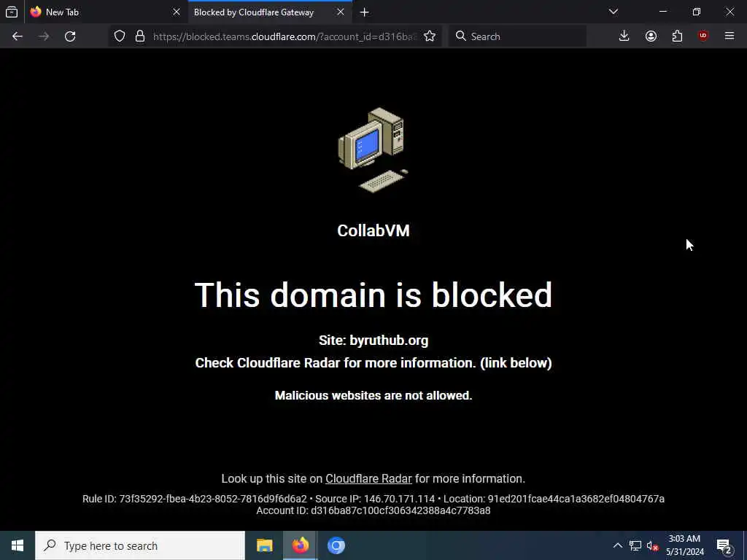This screenshot has height=560, width=747.
Task: Open Windows Start menu
Action: (18, 545)
